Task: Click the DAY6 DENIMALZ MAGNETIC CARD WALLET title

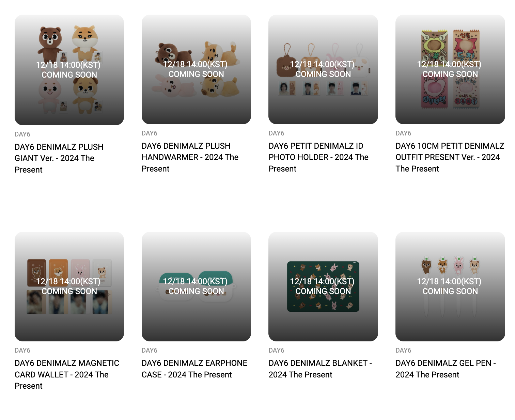Action: tap(67, 374)
